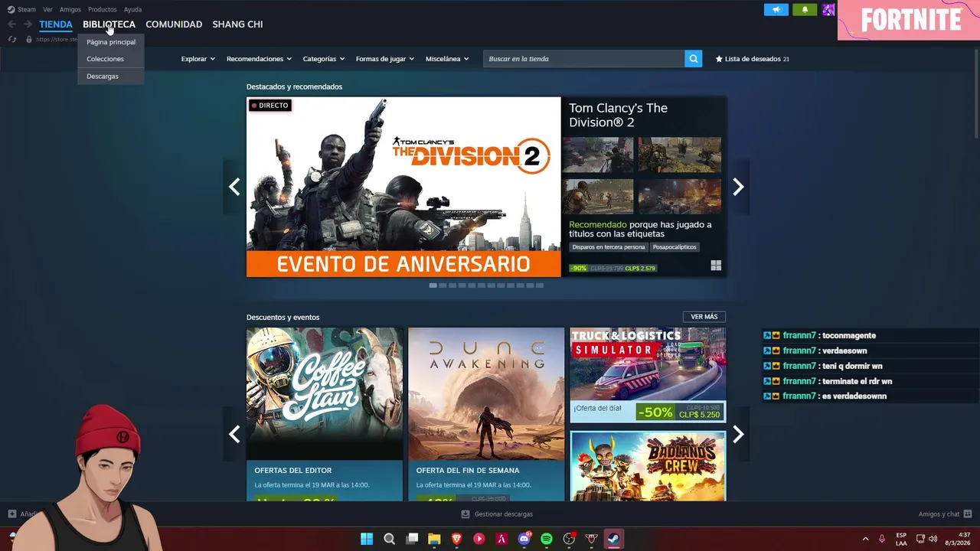Show hidden system tray icons chevron

[x=865, y=539]
